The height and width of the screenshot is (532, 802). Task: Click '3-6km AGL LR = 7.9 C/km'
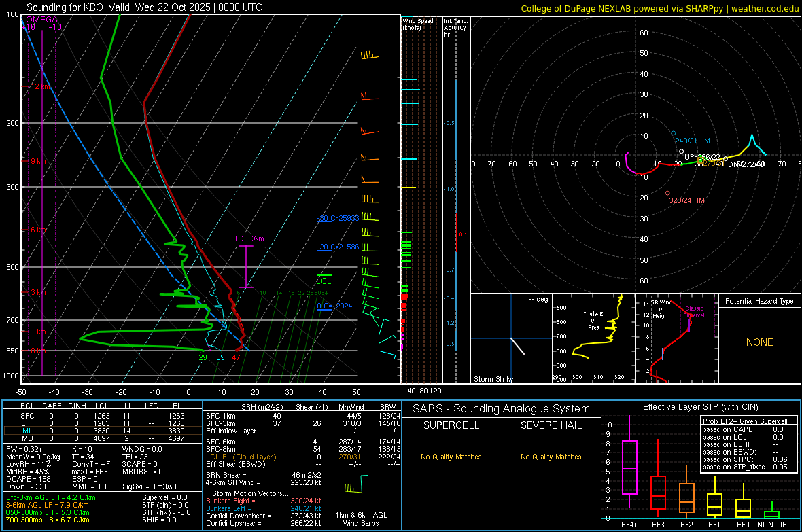(47, 505)
